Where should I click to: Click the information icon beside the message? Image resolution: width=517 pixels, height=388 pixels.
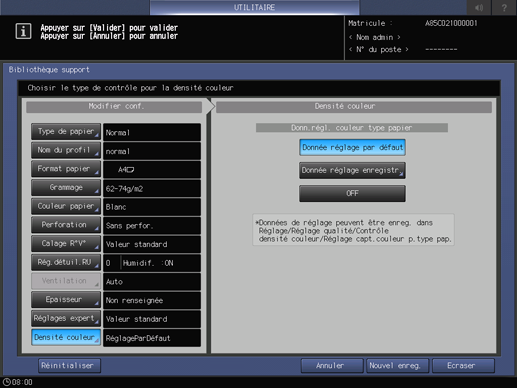[x=23, y=31]
